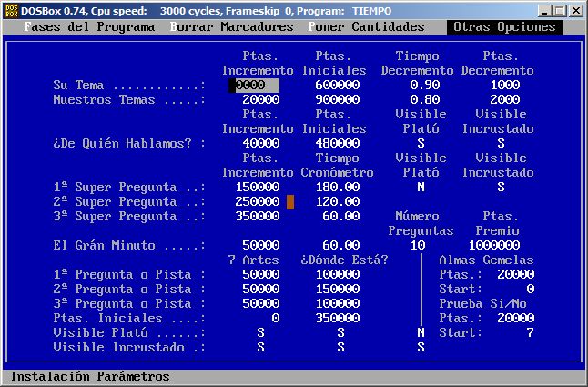Edit El Gran Minuto Número Preguntas 10
588x387 pixels.
[417, 245]
